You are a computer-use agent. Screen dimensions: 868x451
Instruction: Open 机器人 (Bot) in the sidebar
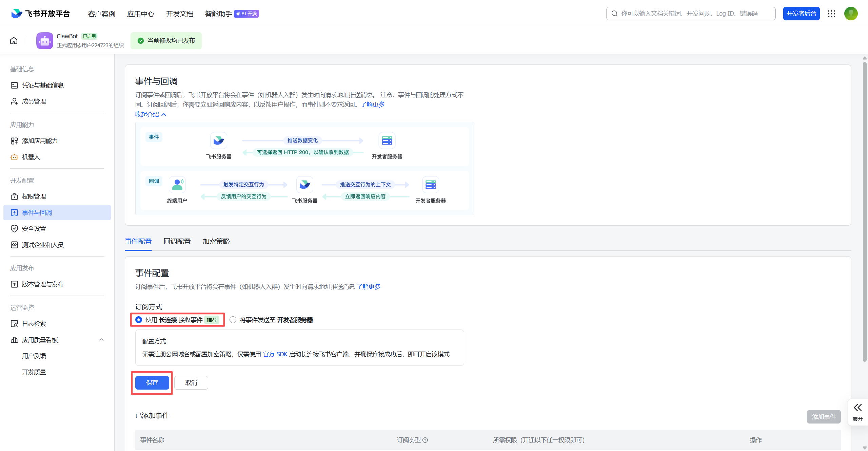coord(31,157)
